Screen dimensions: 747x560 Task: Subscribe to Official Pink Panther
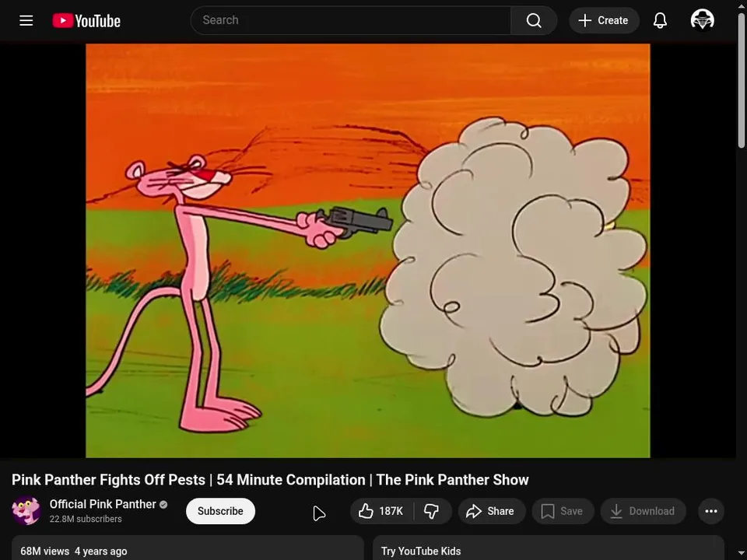click(x=220, y=511)
